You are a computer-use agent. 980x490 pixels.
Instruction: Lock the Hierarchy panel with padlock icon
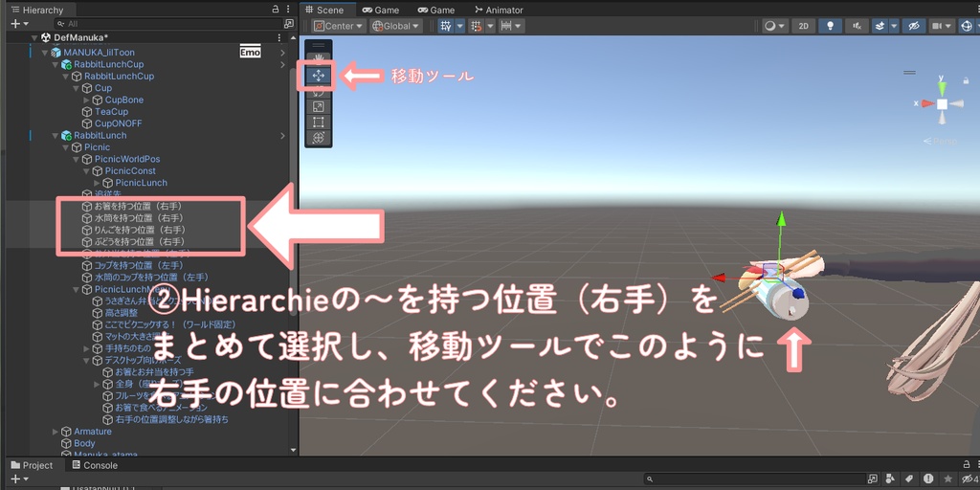point(276,10)
